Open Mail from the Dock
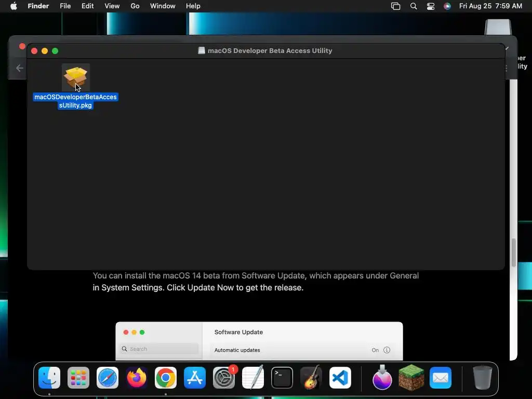Screen dimensions: 532x399 point(441,378)
